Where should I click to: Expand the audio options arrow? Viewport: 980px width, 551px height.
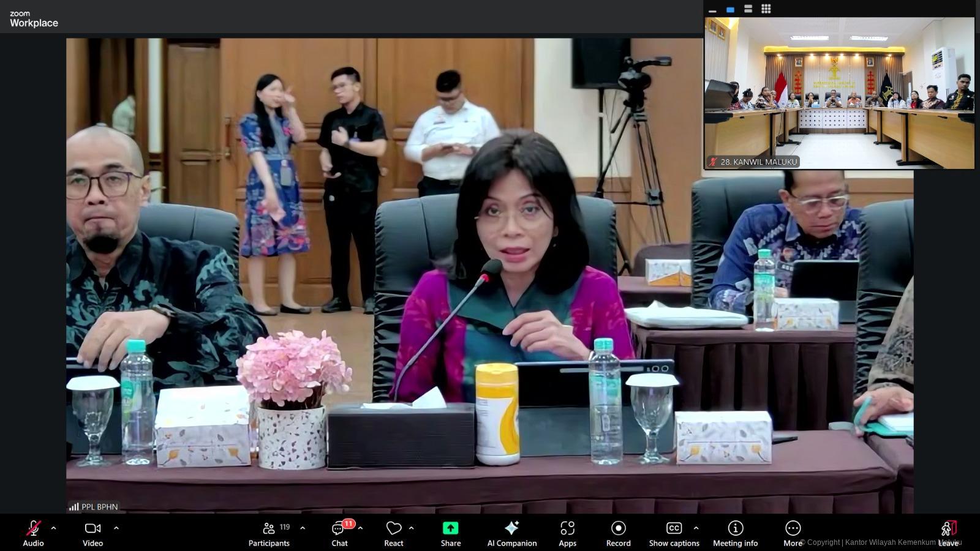(54, 528)
